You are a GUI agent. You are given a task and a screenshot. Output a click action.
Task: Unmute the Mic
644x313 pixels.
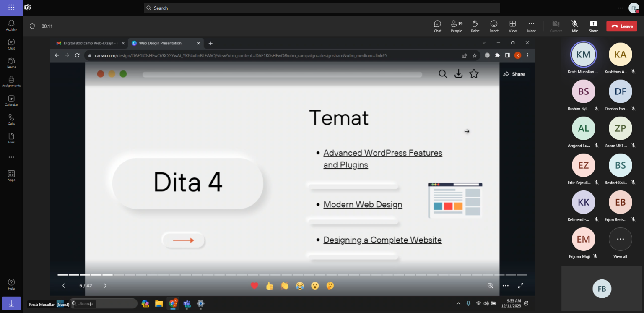[574, 26]
